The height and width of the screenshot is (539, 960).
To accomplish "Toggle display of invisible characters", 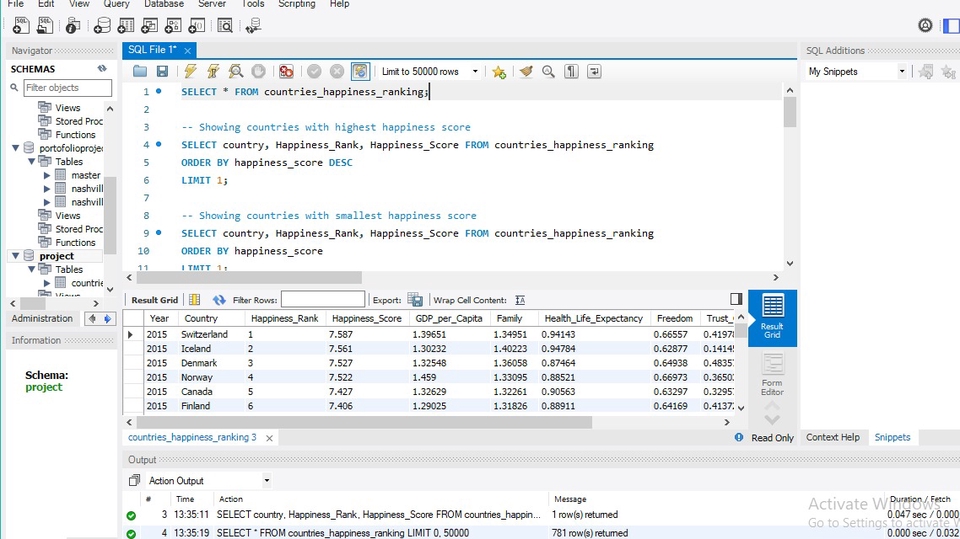I will pyautogui.click(x=571, y=72).
